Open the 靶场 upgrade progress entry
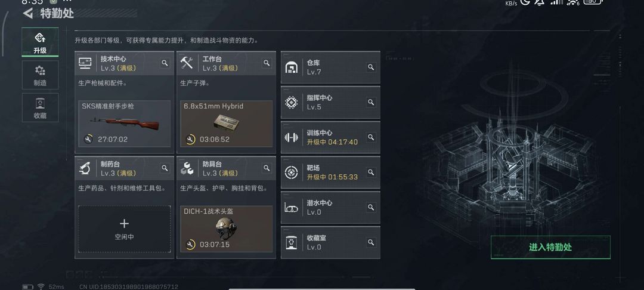 (330, 172)
